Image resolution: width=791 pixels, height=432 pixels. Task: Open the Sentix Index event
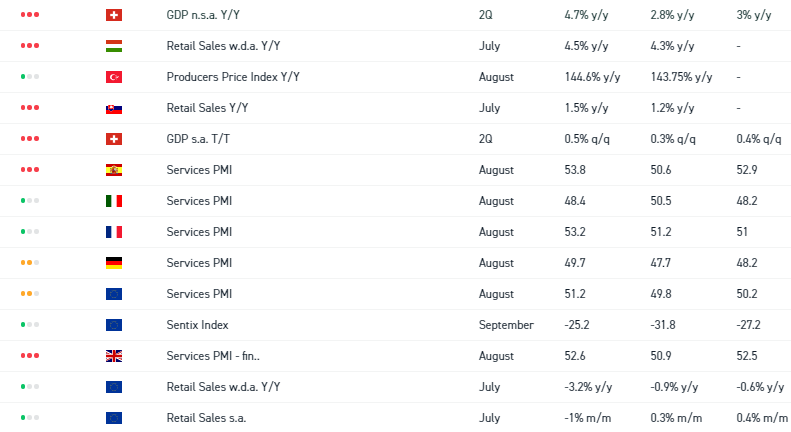tap(197, 325)
